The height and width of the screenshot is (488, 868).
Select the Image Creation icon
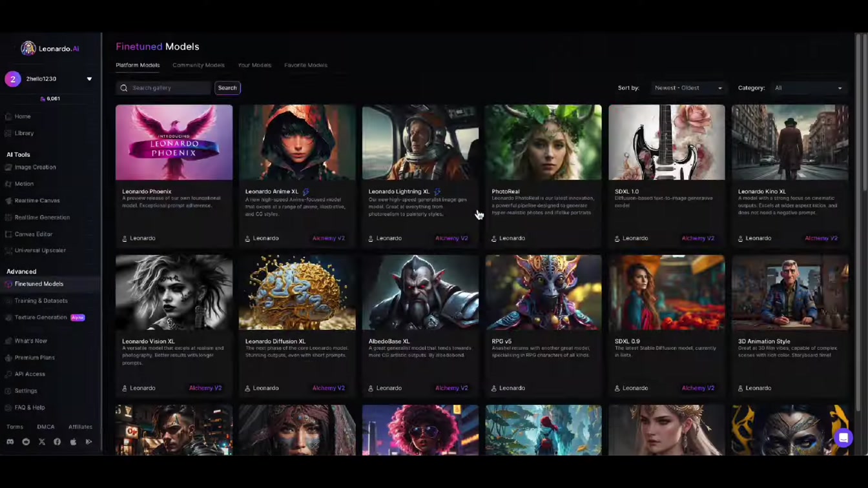(x=8, y=167)
